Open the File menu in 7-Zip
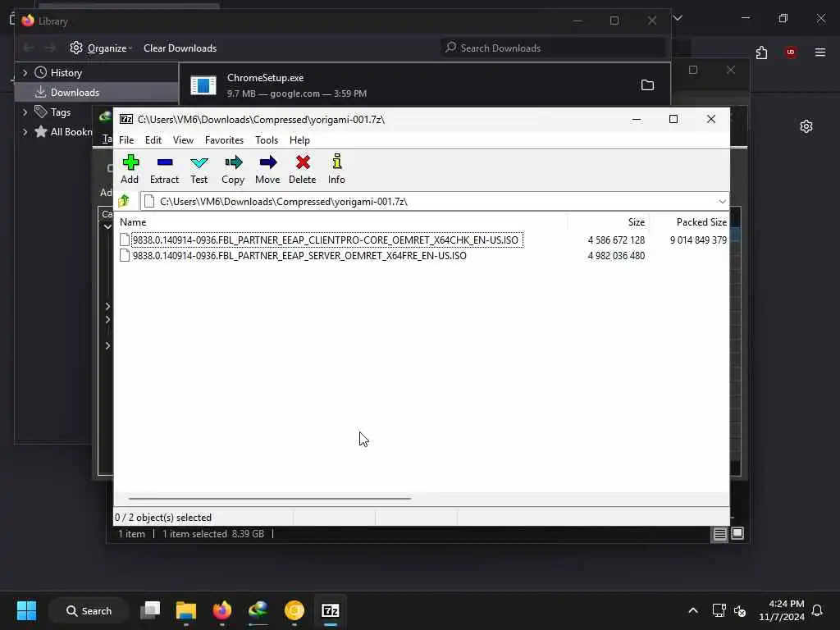Image resolution: width=840 pixels, height=630 pixels. pyautogui.click(x=126, y=139)
